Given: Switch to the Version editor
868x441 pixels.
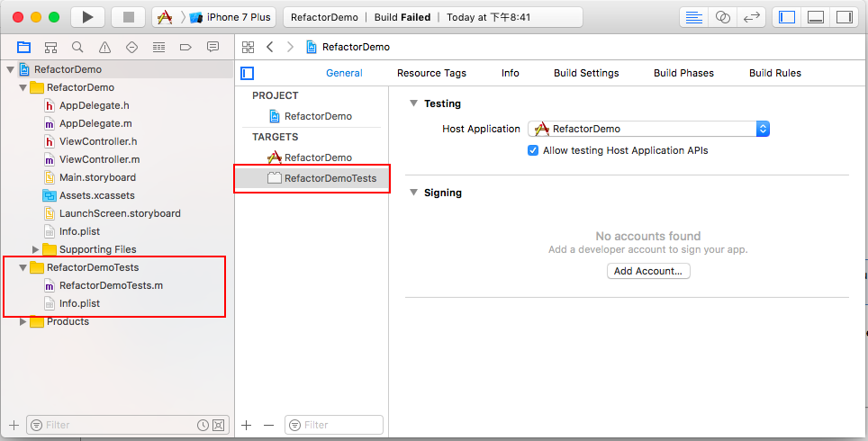Looking at the screenshot, I should point(751,17).
